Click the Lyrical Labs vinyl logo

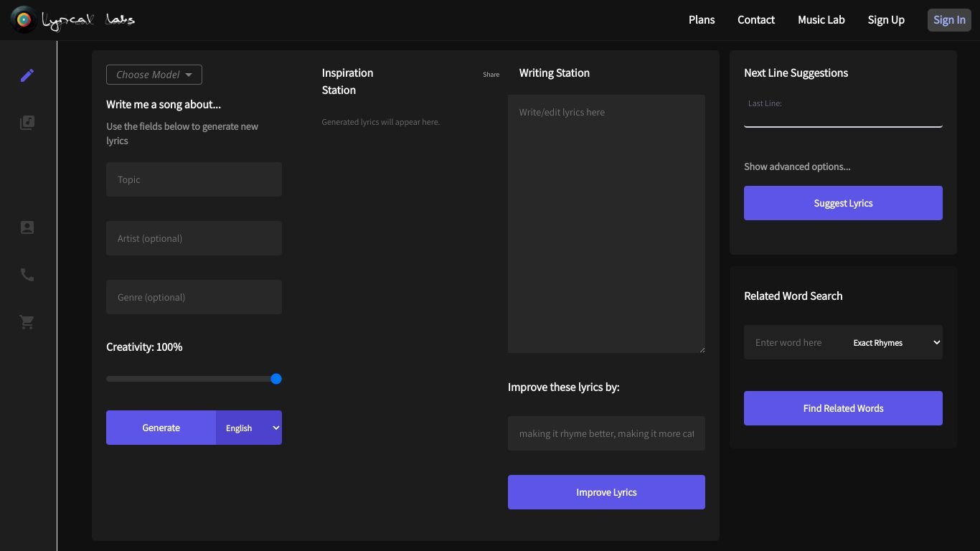click(24, 19)
